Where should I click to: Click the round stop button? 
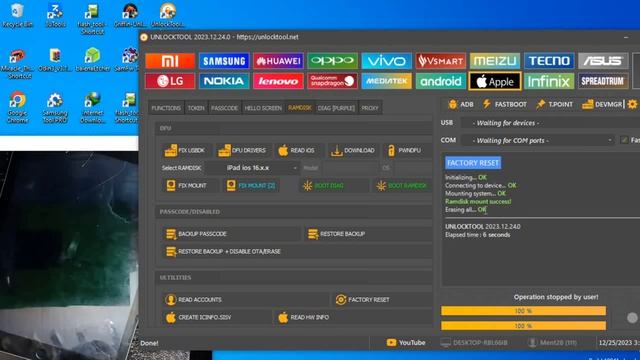pyautogui.click(x=632, y=318)
